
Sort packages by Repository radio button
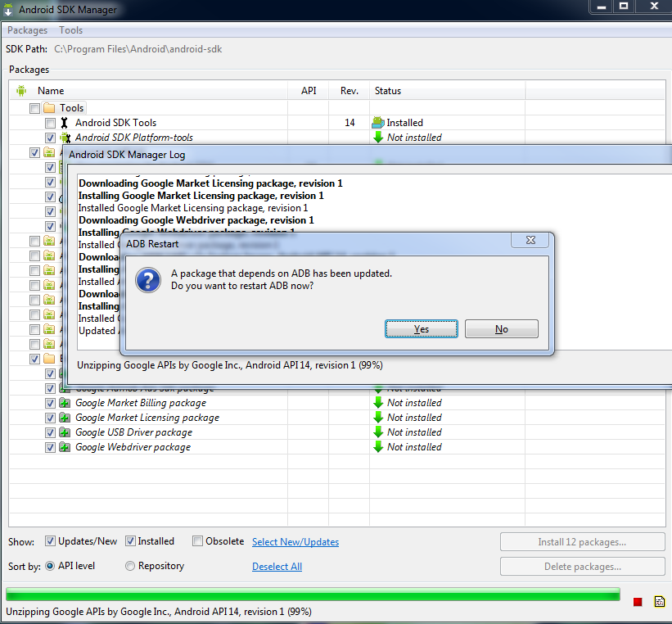pyautogui.click(x=130, y=566)
